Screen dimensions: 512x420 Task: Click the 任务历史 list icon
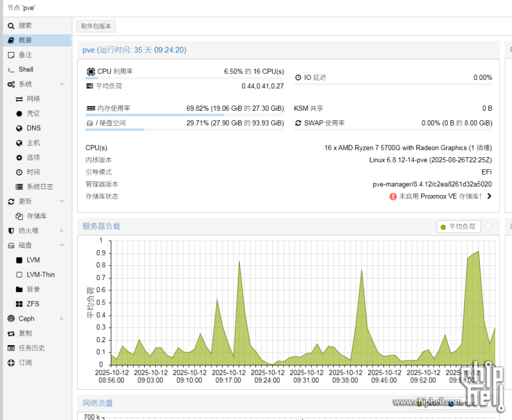(11, 348)
